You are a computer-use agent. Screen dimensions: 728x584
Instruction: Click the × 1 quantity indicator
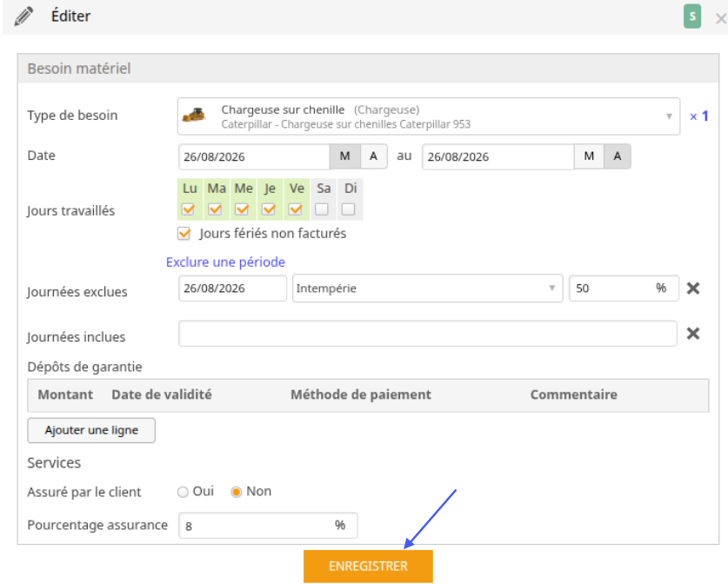[698, 116]
